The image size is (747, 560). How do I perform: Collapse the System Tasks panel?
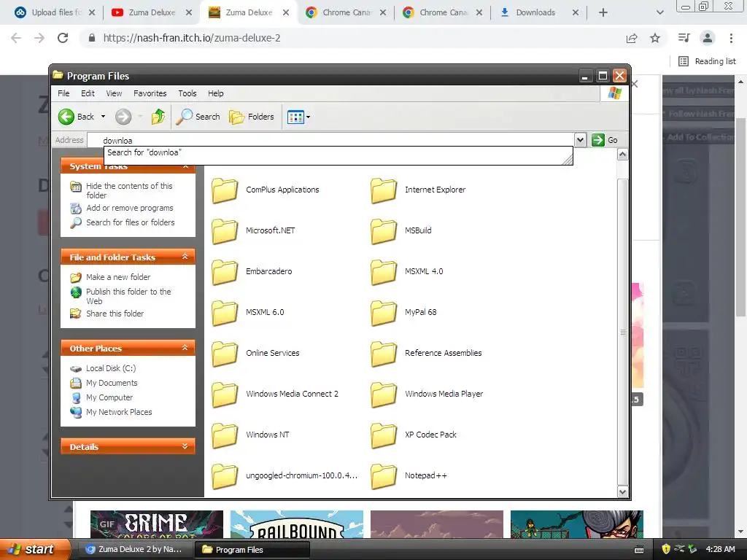[x=185, y=166]
